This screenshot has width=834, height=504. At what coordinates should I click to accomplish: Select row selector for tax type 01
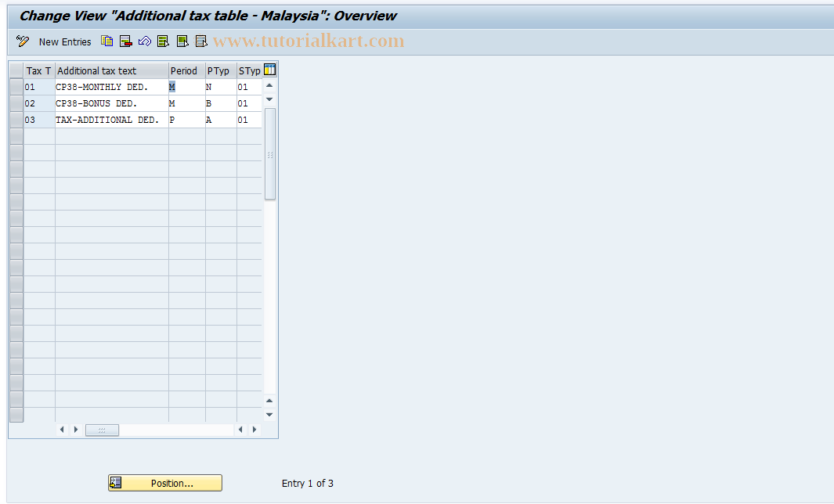coord(16,87)
